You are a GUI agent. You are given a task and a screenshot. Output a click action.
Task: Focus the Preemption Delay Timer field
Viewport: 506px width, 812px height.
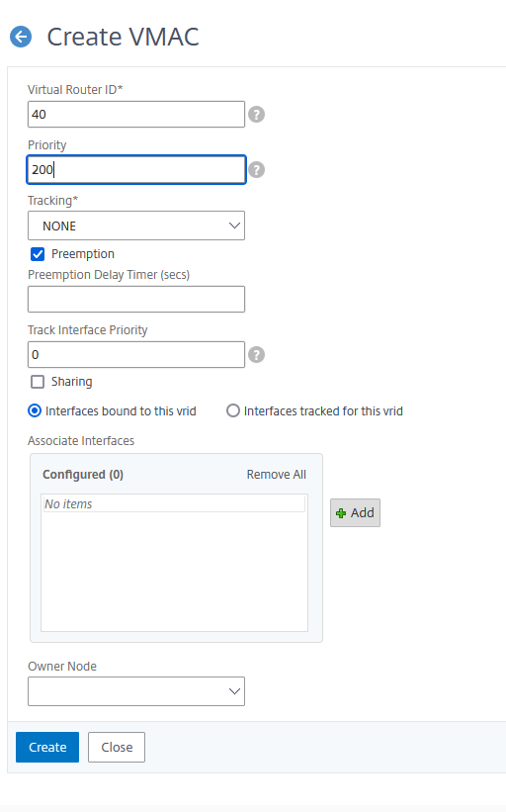coord(136,299)
